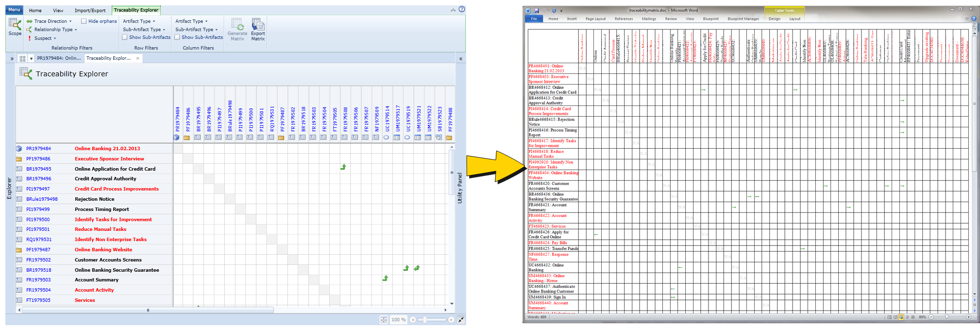Click the fit-to-screen icon beside 100 %
This screenshot has width=980, height=331.
point(384,319)
